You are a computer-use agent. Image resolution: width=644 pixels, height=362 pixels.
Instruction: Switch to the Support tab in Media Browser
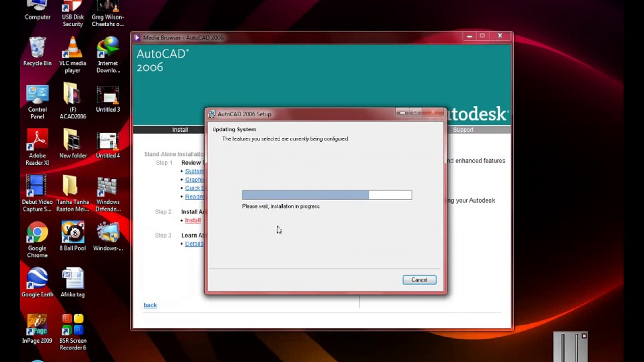click(463, 130)
